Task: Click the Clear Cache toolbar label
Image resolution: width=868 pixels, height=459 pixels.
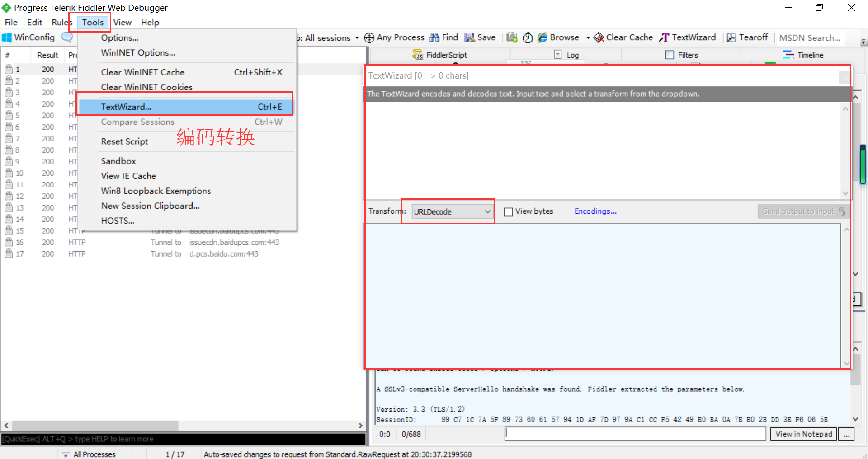Action: click(x=629, y=37)
